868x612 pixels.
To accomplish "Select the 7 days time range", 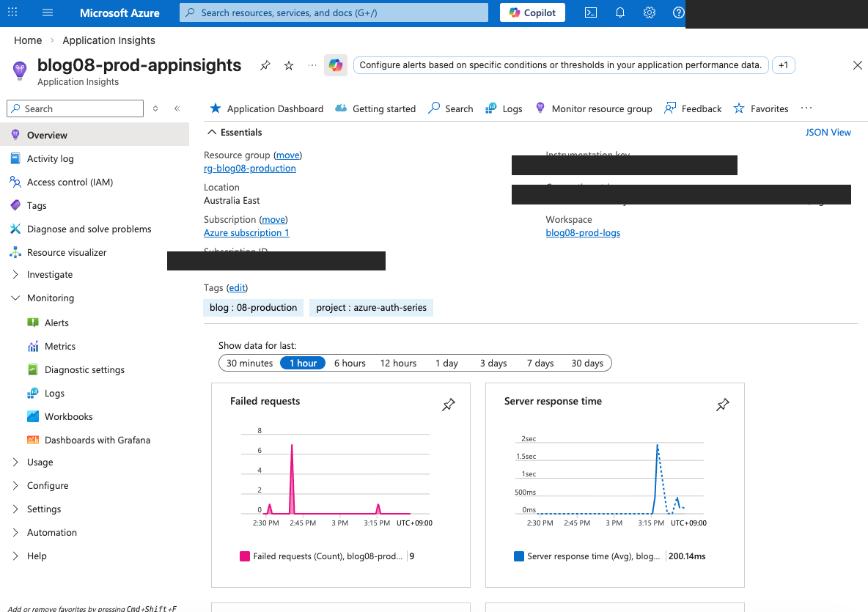I will (540, 363).
